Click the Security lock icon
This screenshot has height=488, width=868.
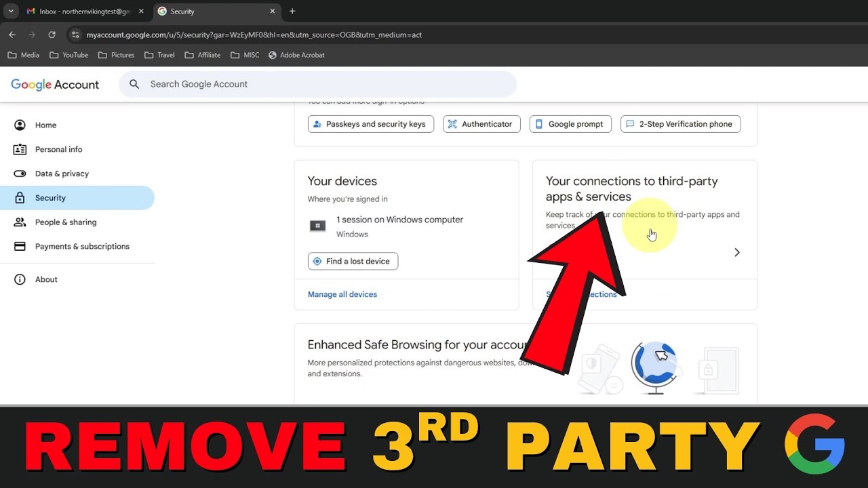coord(20,198)
